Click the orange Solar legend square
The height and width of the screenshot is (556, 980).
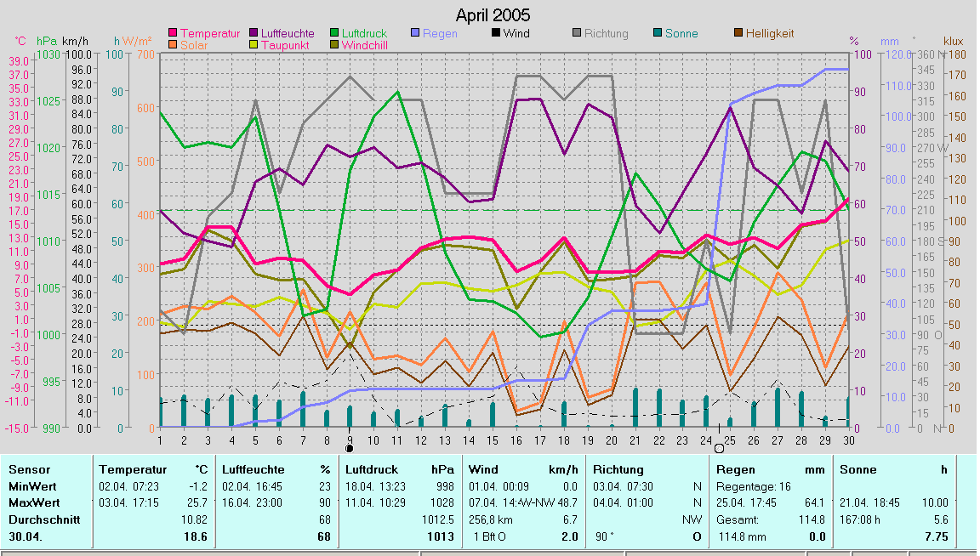point(174,44)
